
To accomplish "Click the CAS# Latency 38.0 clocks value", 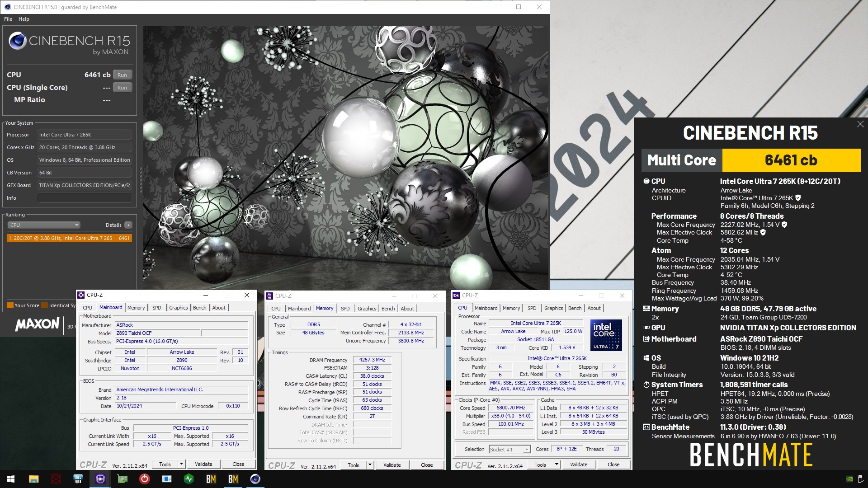I will (372, 376).
